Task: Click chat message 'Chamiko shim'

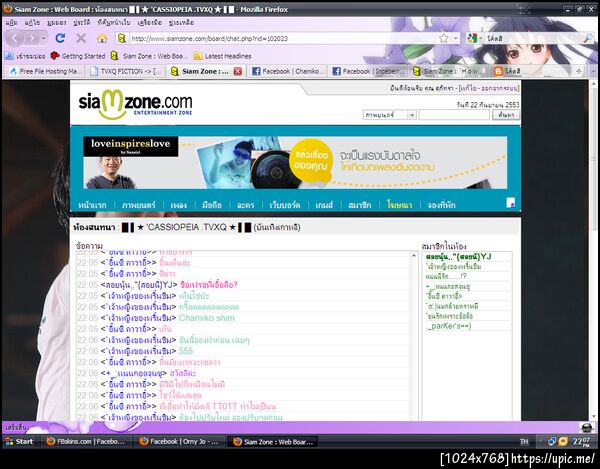Action: (x=207, y=318)
